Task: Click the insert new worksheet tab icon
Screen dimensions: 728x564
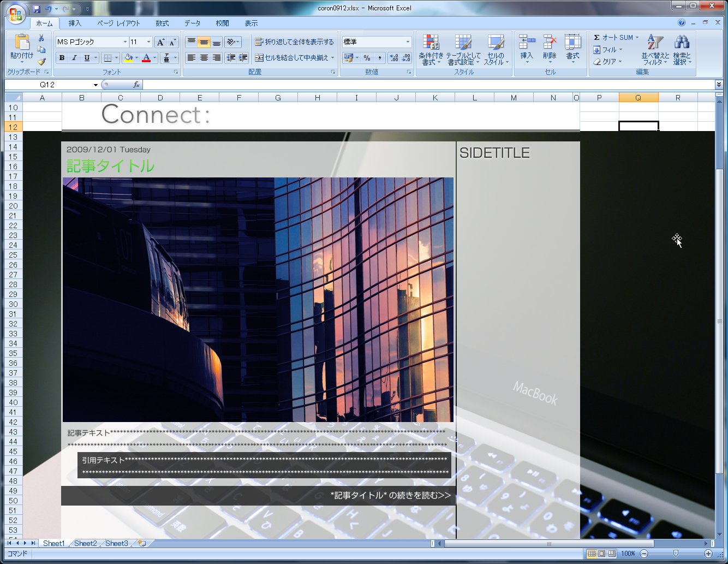Action: tap(142, 543)
